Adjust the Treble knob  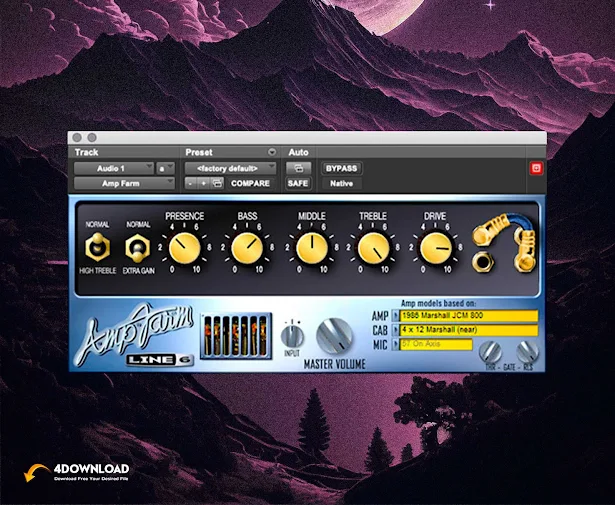373,248
